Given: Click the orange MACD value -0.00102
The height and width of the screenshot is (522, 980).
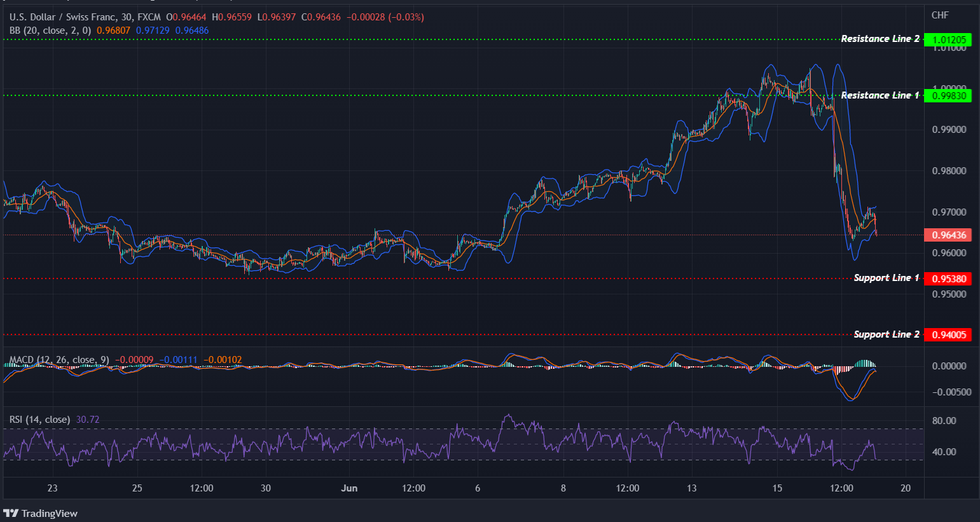Looking at the screenshot, I should point(221,359).
